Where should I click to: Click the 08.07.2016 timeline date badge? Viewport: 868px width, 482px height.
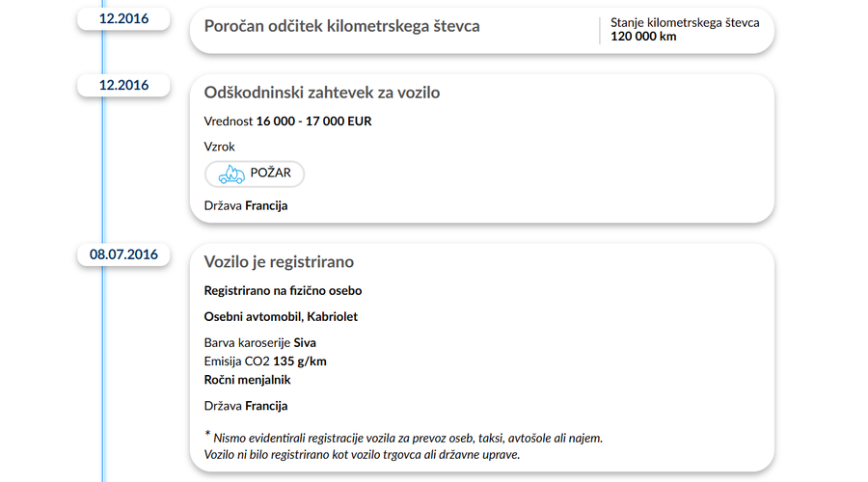click(123, 254)
